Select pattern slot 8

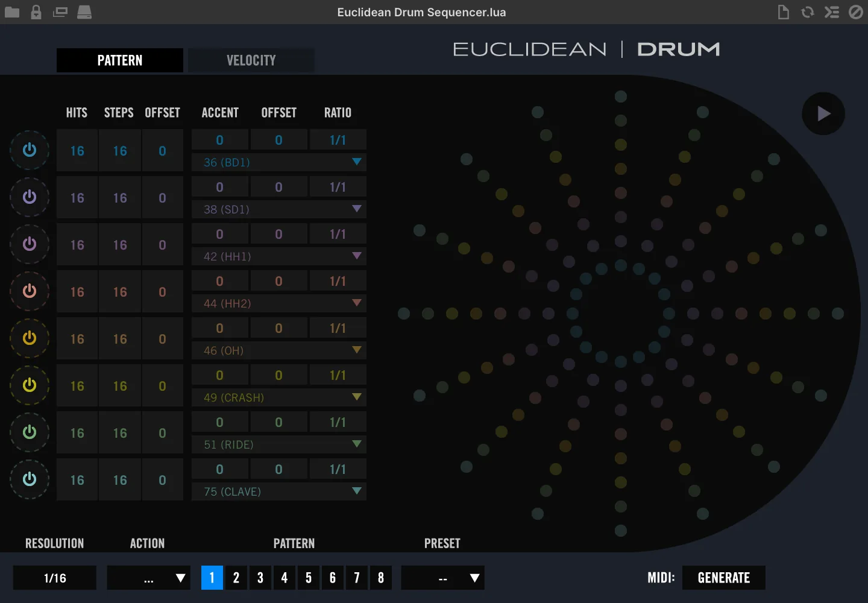(381, 578)
